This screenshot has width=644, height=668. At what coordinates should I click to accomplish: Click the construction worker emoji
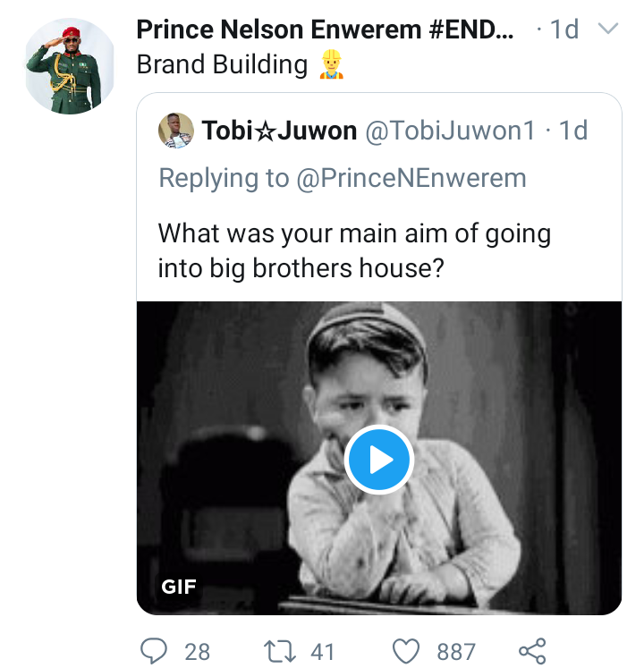[332, 64]
